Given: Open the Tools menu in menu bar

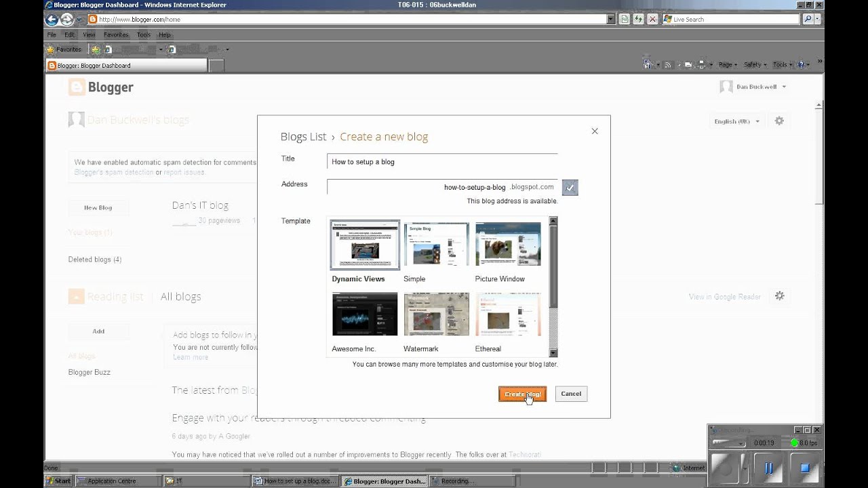Looking at the screenshot, I should click(144, 35).
